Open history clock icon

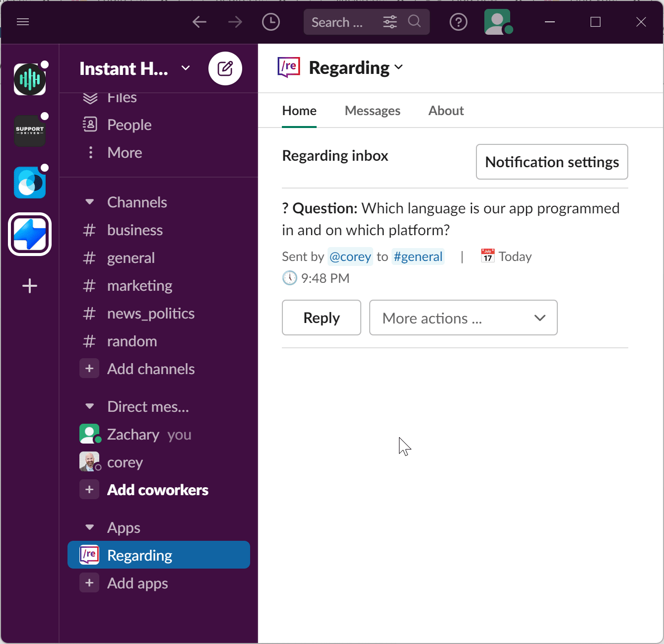tap(271, 22)
